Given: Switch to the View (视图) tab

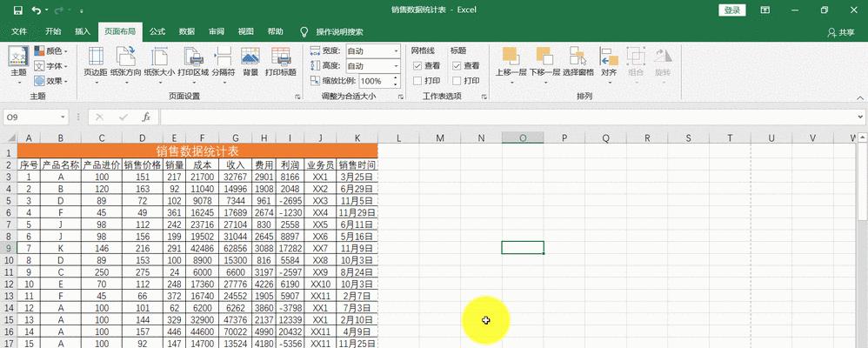Looking at the screenshot, I should [x=246, y=31].
